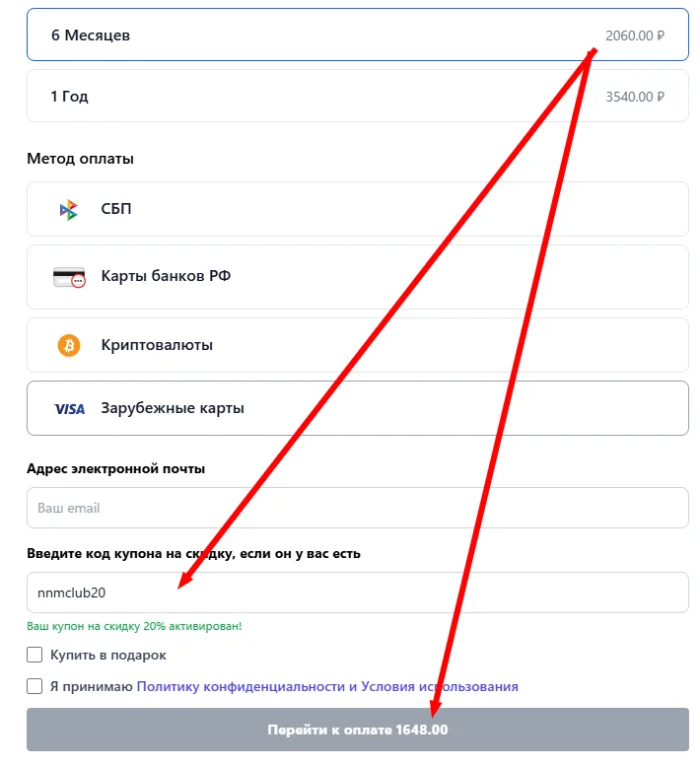This screenshot has height=766, width=700.
Task: Pick the Криптовалюты label
Action: tap(156, 345)
